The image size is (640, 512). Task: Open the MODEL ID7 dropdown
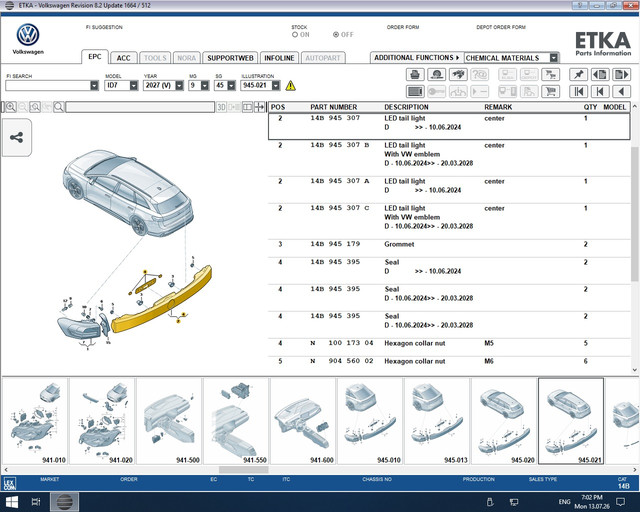pyautogui.click(x=133, y=85)
